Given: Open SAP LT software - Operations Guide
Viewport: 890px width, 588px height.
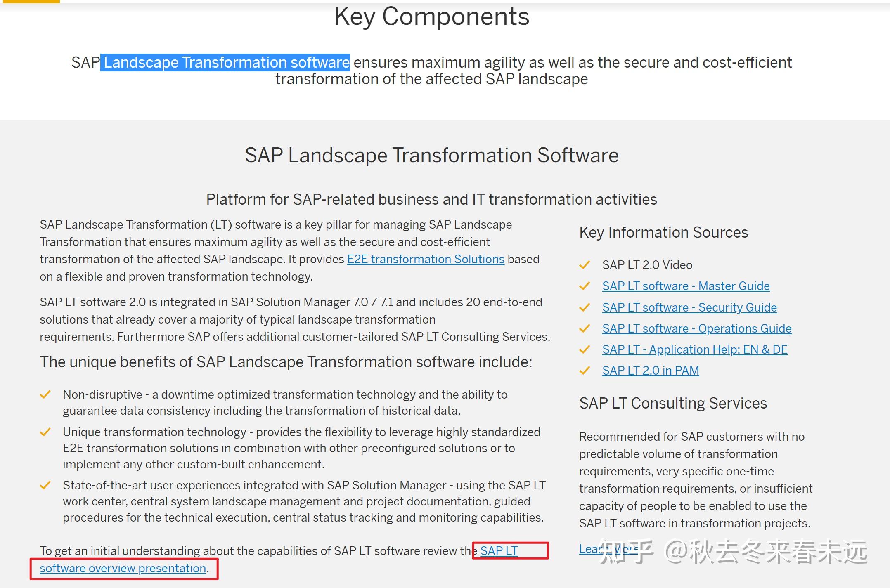Looking at the screenshot, I should tap(697, 329).
